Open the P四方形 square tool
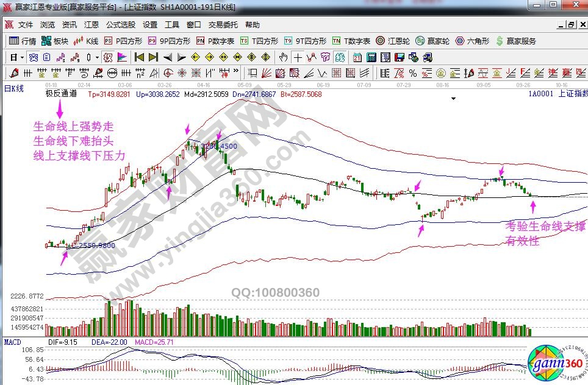The image size is (588, 385). (123, 41)
